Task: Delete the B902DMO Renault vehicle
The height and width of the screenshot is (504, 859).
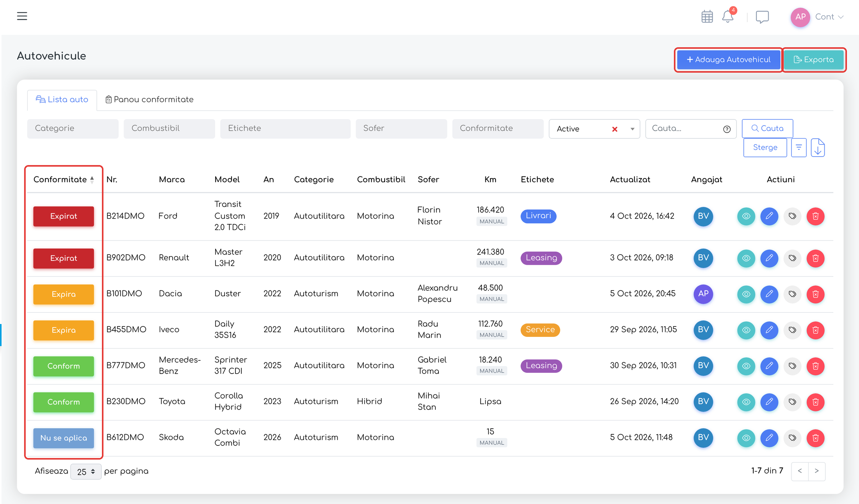Action: point(816,258)
